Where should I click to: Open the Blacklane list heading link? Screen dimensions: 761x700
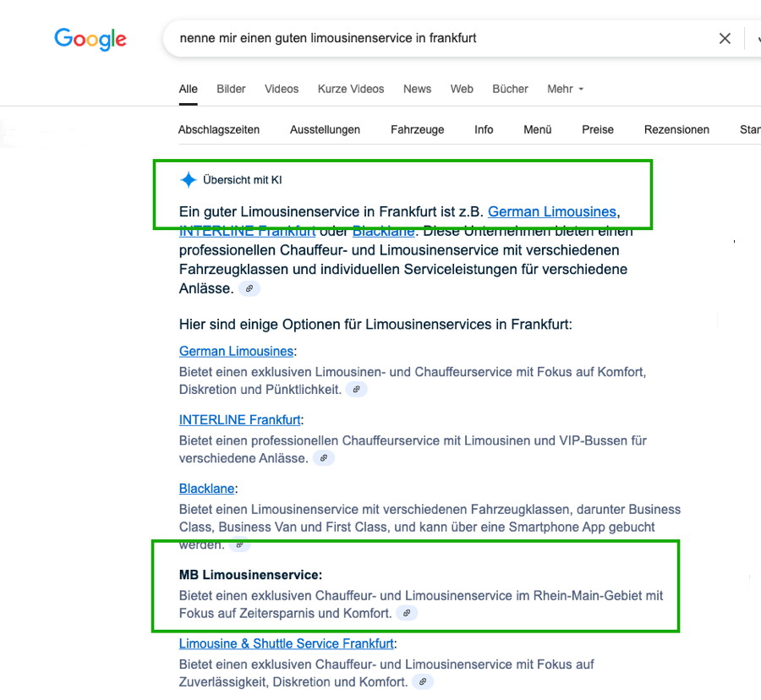point(207,489)
